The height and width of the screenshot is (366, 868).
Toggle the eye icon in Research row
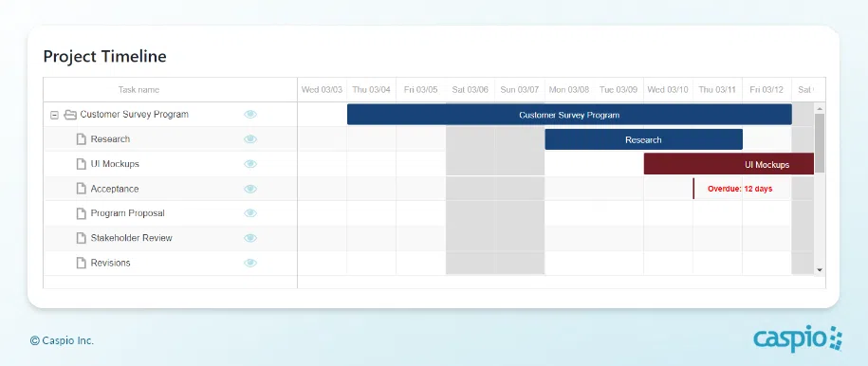tap(250, 139)
